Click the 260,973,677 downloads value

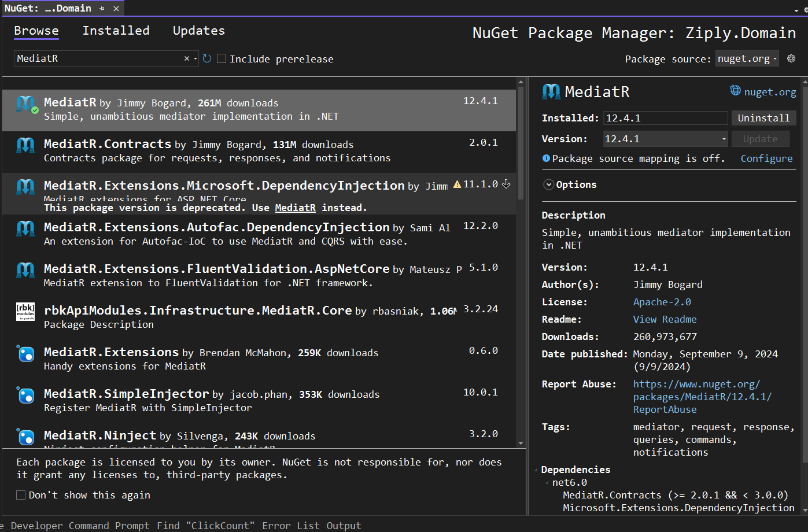click(x=665, y=337)
